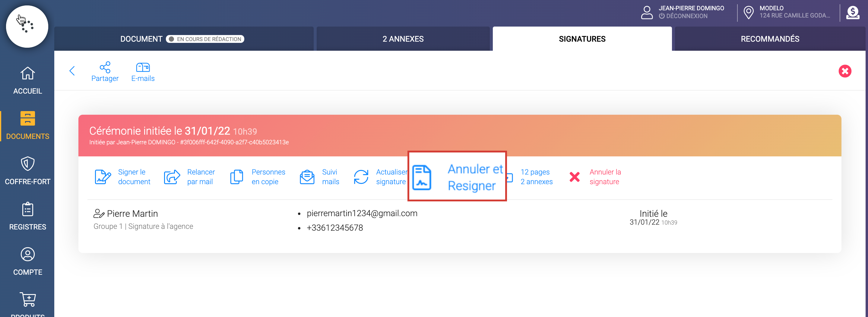868x317 pixels.
Task: Open the E-mails mailbox icon
Action: (143, 67)
